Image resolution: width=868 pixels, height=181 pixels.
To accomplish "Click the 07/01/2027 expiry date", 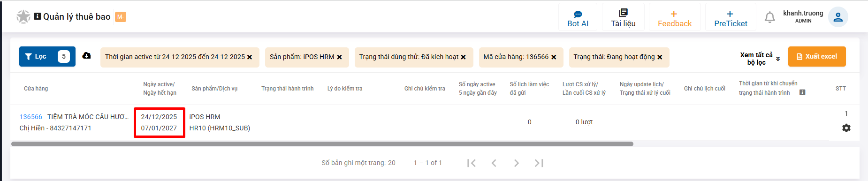I will coord(159,128).
